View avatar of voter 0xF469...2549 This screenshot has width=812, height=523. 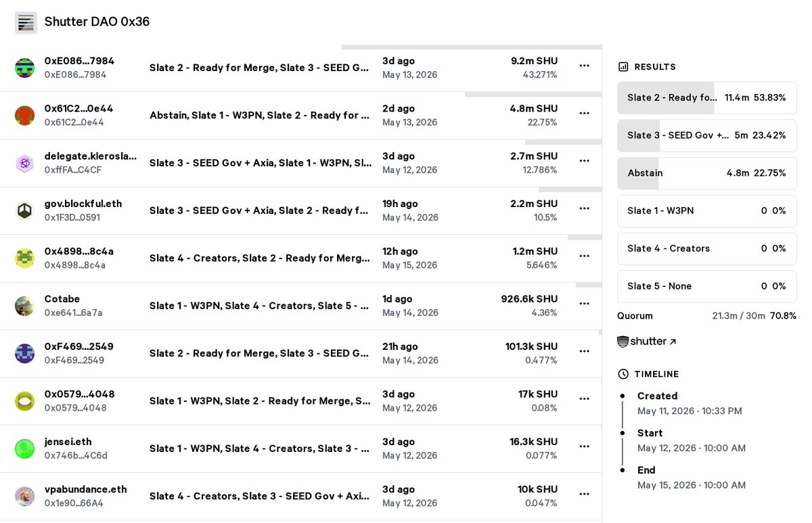(x=25, y=353)
